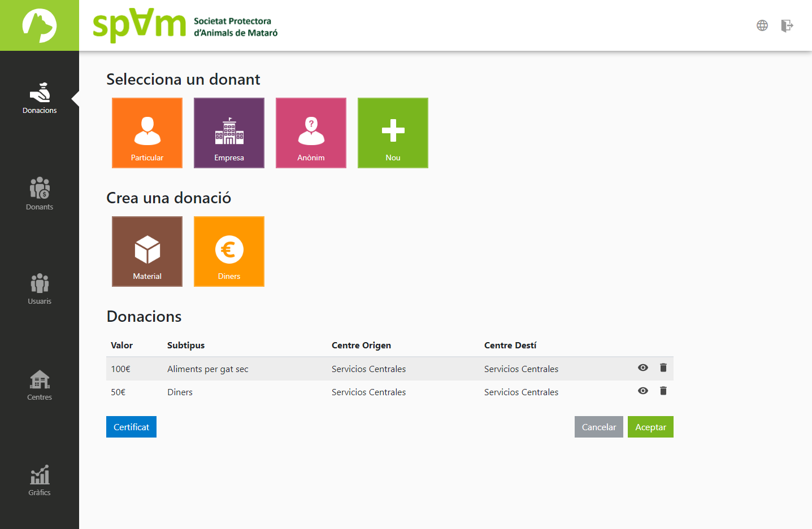Open Usuaris section in sidebar
The width and height of the screenshot is (812, 529).
40,289
